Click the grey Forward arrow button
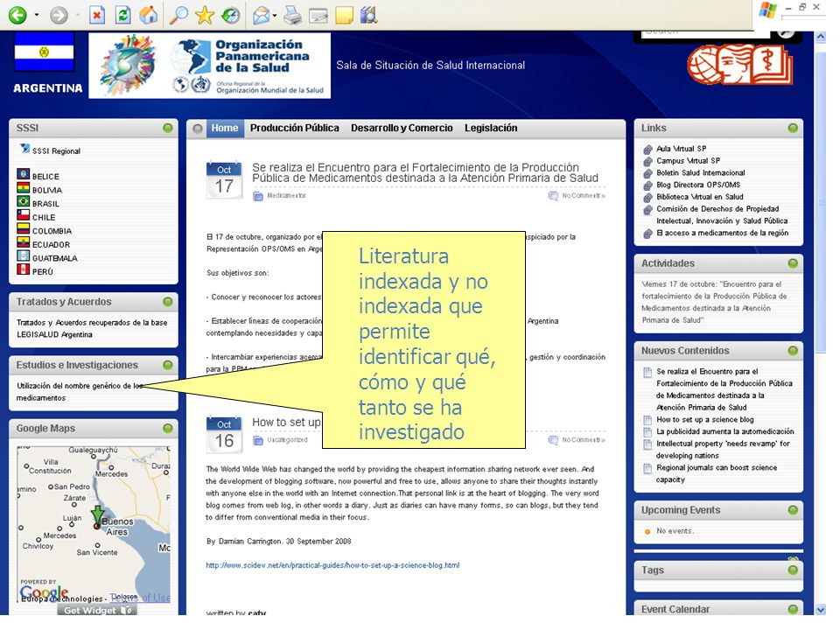This screenshot has width=840, height=630. click(59, 15)
